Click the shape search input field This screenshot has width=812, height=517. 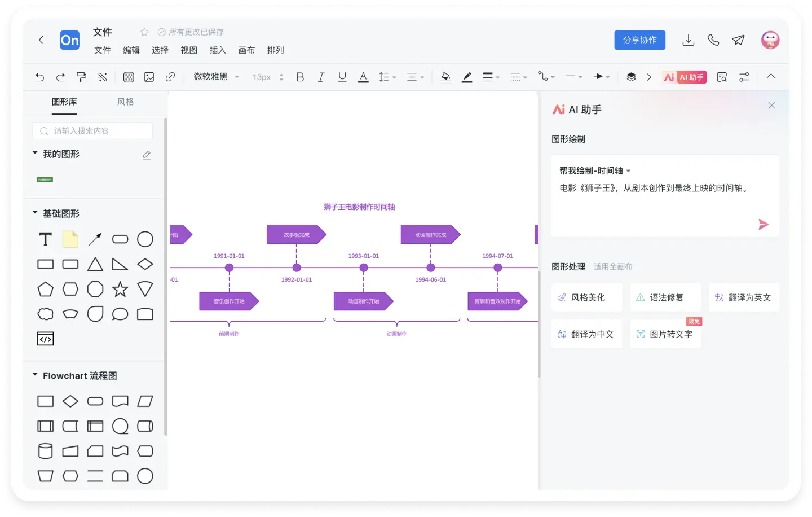[93, 131]
